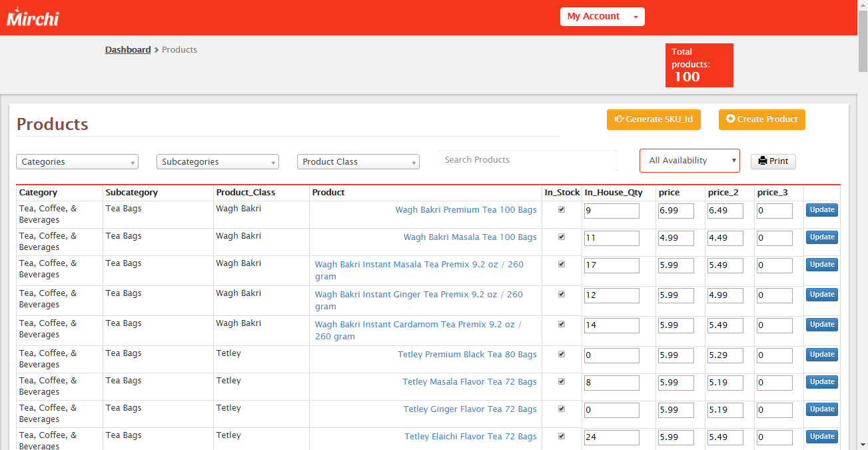Viewport: 868px width, 450px height.
Task: Toggle In_Stock for Tetley Masala Flavor Tea
Action: pyautogui.click(x=562, y=381)
